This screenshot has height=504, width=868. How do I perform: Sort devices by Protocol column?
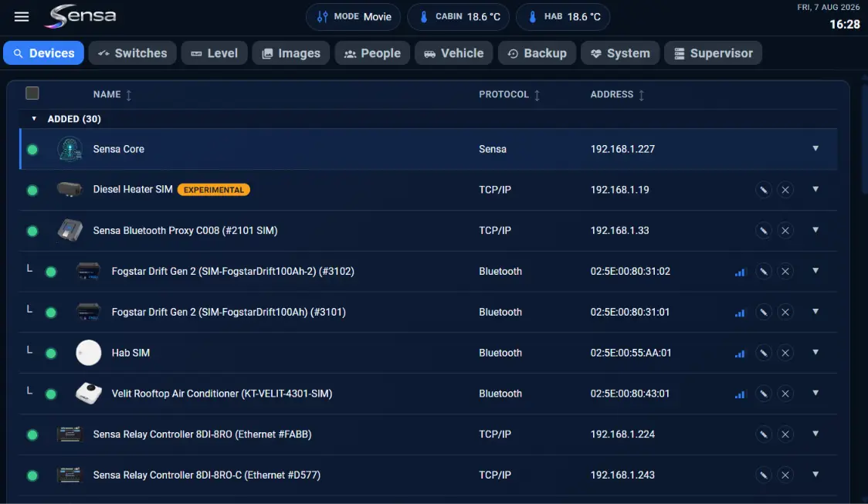click(509, 95)
